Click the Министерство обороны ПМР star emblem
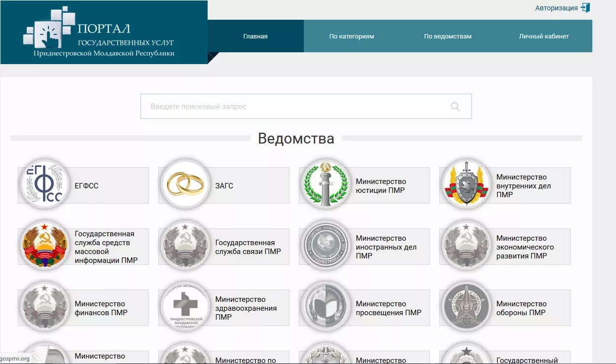This screenshot has height=364, width=616. [466, 306]
